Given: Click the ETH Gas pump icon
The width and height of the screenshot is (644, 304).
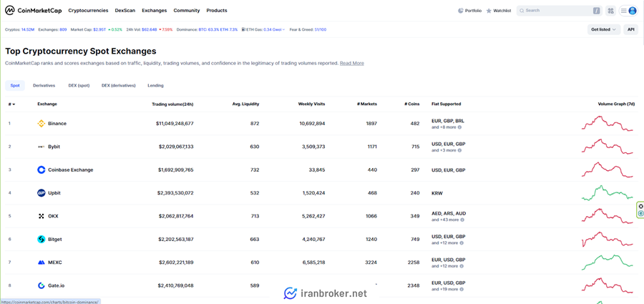Looking at the screenshot, I should pos(243,29).
